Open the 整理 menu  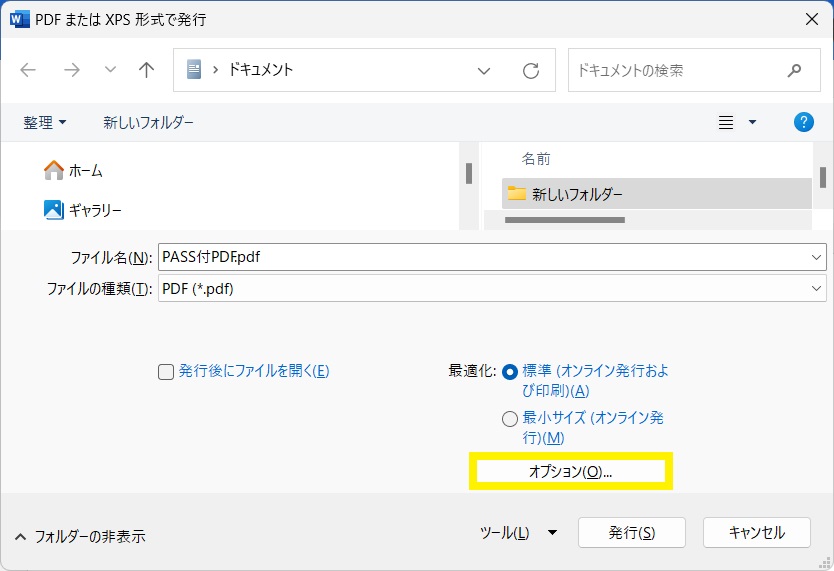click(45, 122)
